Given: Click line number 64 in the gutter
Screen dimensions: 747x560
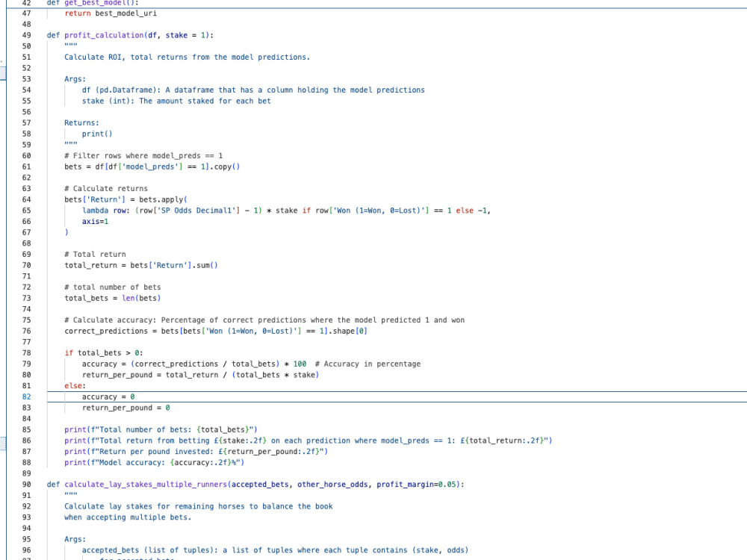Looking at the screenshot, I should pos(26,199).
